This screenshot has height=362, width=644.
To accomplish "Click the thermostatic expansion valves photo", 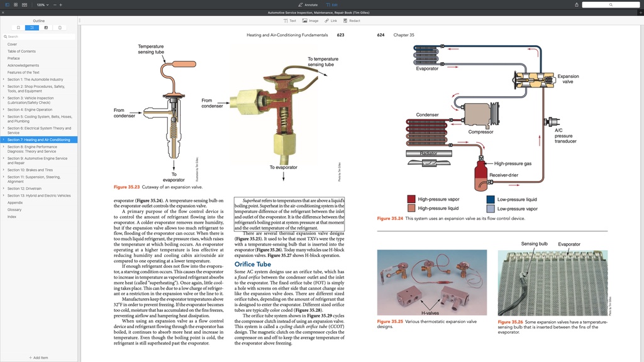I will (x=432, y=282).
